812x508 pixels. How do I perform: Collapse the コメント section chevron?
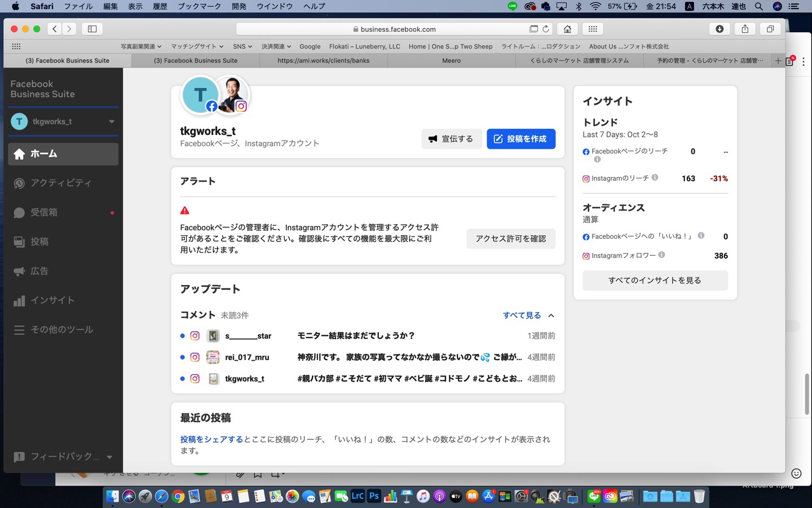551,316
